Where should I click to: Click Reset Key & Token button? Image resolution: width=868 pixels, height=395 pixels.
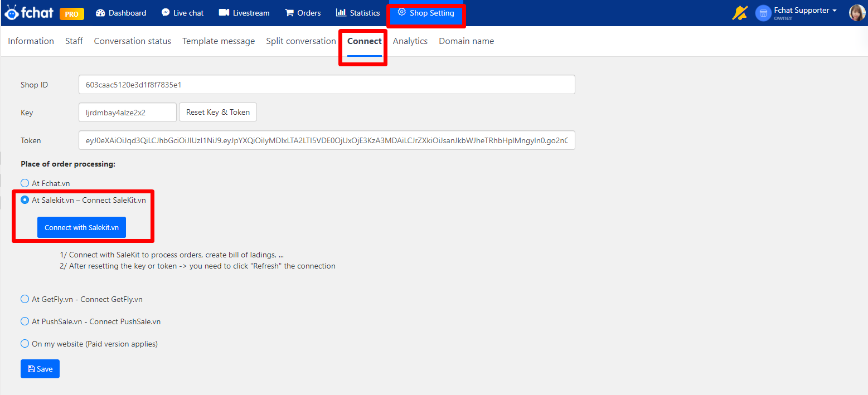pos(218,112)
